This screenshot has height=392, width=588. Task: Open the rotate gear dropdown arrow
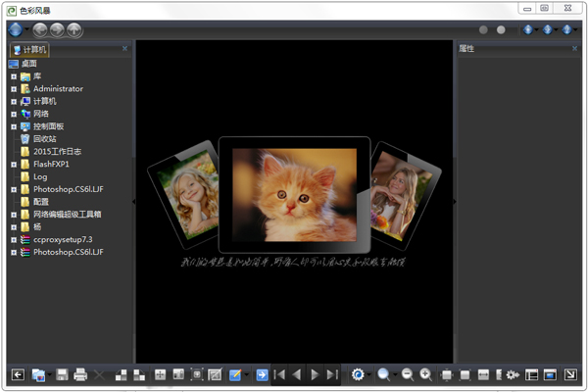click(369, 374)
